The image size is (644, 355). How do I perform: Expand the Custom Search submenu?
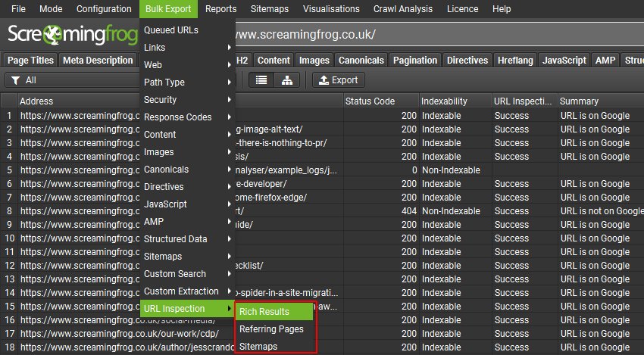[x=187, y=274]
